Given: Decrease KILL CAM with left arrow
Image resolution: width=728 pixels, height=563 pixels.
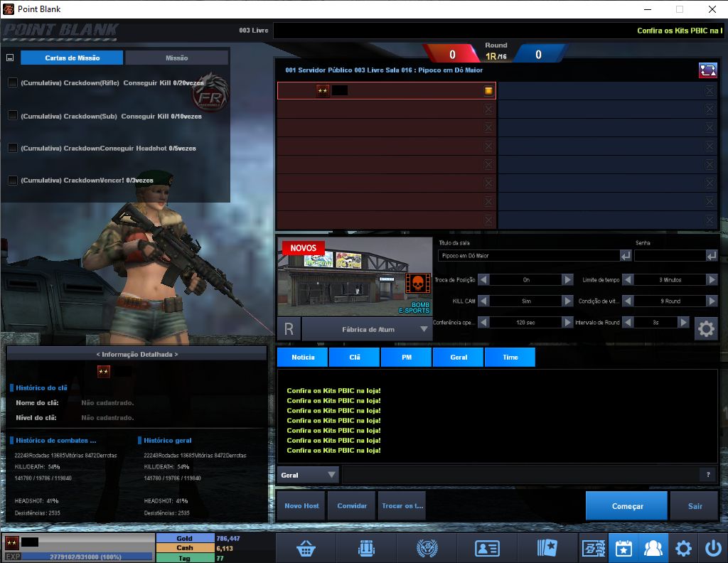Looking at the screenshot, I should (x=483, y=301).
